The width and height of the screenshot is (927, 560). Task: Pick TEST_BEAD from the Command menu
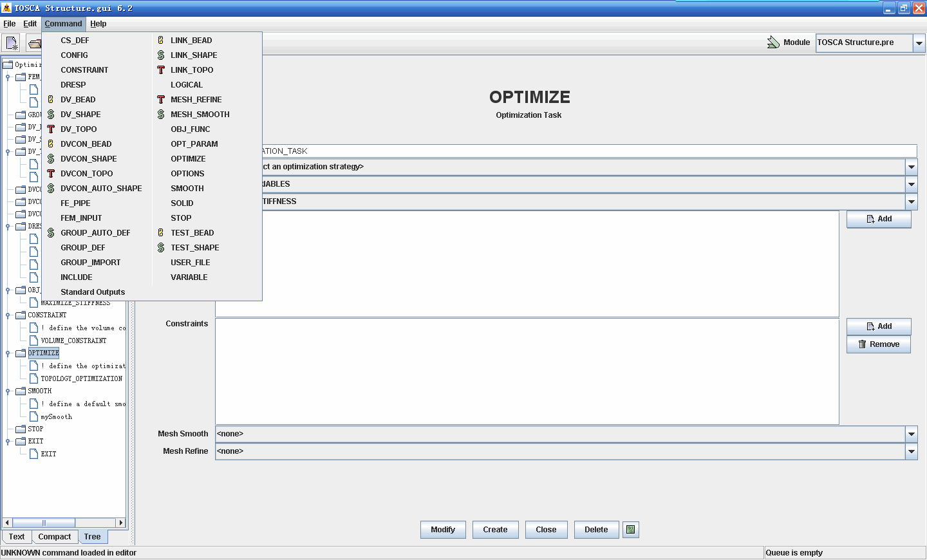pyautogui.click(x=192, y=233)
